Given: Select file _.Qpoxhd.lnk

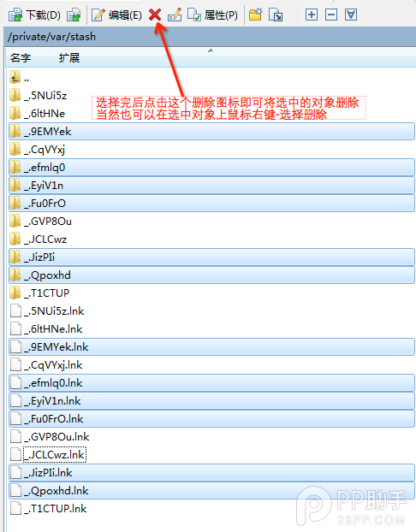Looking at the screenshot, I should pos(211,491).
